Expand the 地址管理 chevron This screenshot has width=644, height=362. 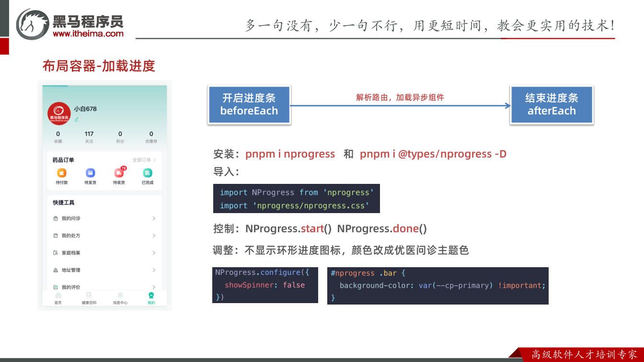(154, 270)
